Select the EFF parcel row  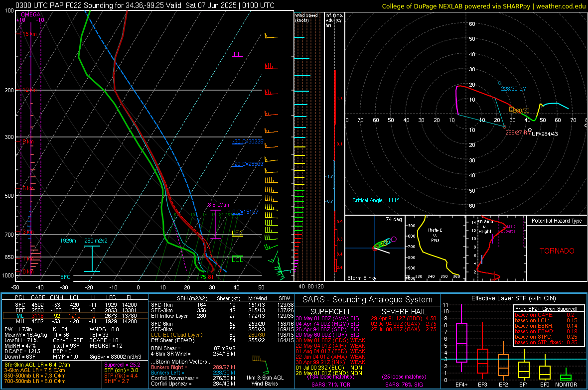(75, 310)
